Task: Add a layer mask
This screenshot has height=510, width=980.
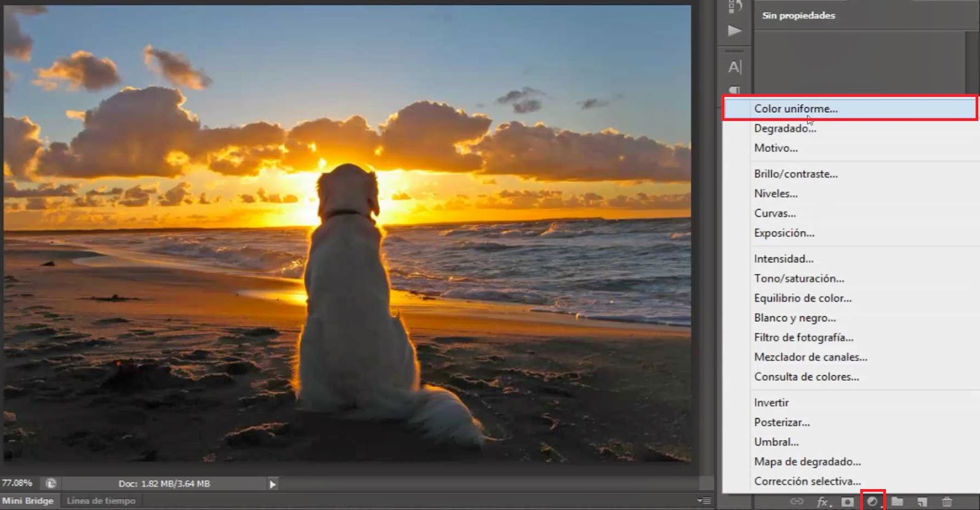Action: 848,502
